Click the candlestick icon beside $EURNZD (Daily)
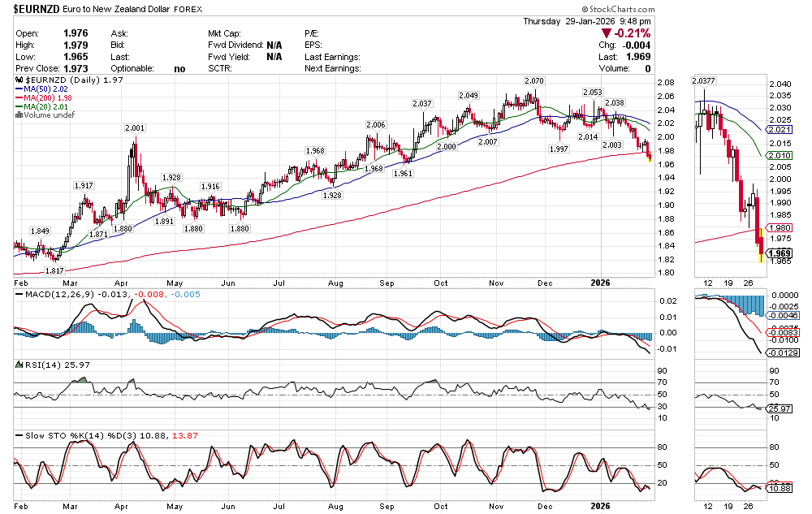812x514 pixels. pyautogui.click(x=19, y=81)
